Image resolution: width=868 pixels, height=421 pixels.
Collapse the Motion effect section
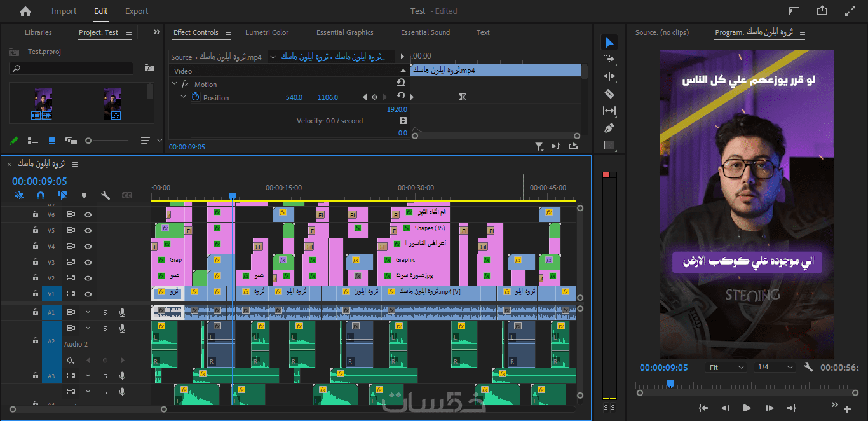[x=175, y=84]
